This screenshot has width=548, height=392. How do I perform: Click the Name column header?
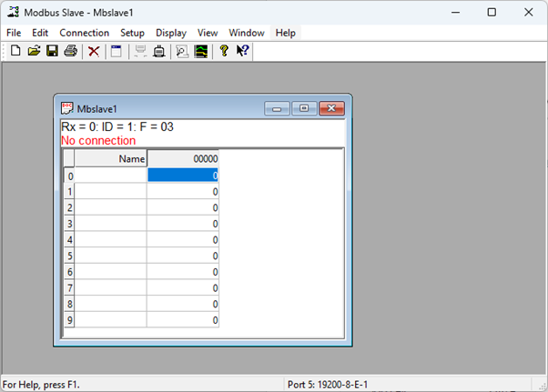coord(110,159)
